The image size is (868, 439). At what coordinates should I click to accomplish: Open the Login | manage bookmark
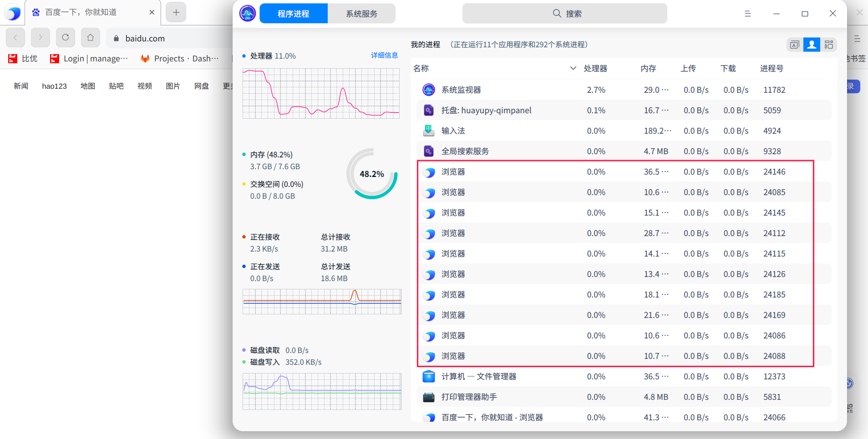point(89,58)
